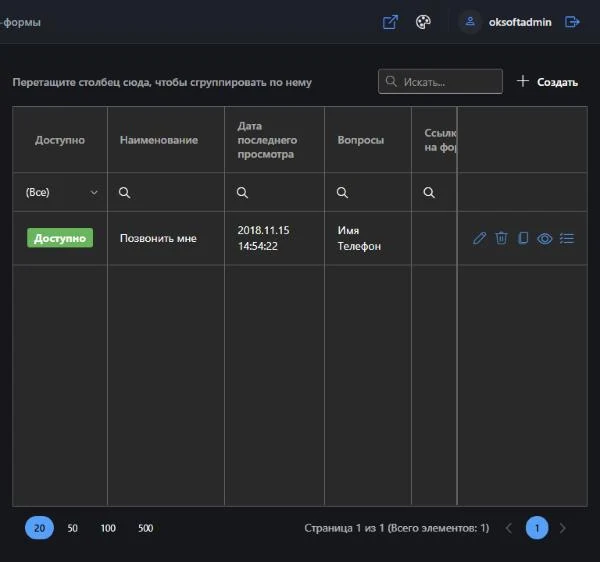Click the Наименование filter search icon
Image resolution: width=600 pixels, height=562 pixels.
(x=124, y=192)
